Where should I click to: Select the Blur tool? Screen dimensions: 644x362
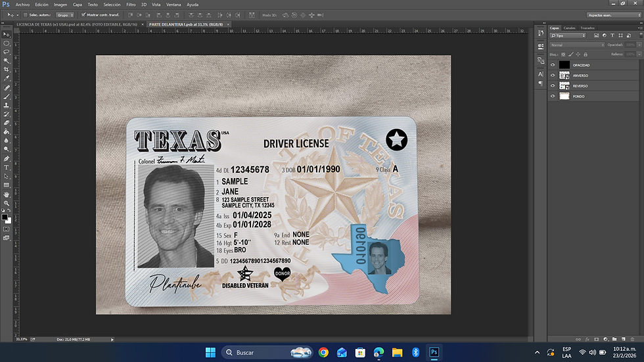[6, 141]
